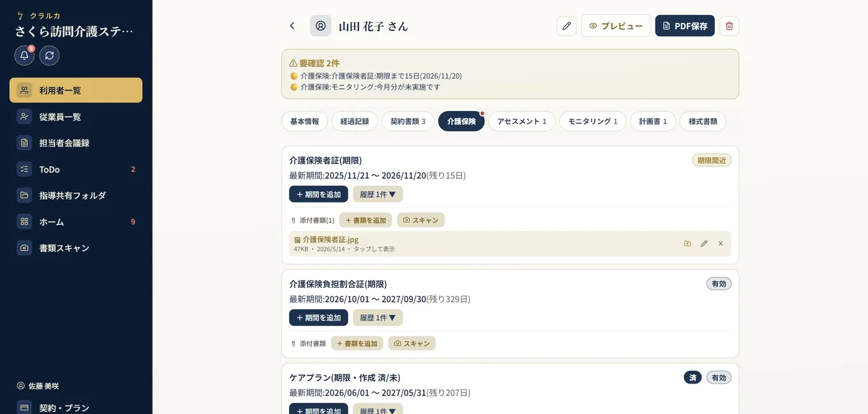The width and height of the screenshot is (868, 414).
Task: Click the 要確認 2件 alert heading
Action: point(314,63)
